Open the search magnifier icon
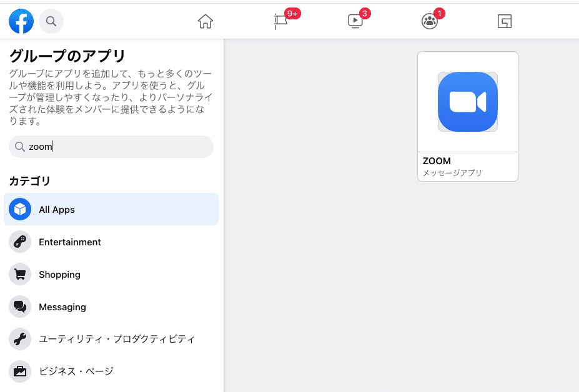This screenshot has width=579, height=392. [51, 21]
